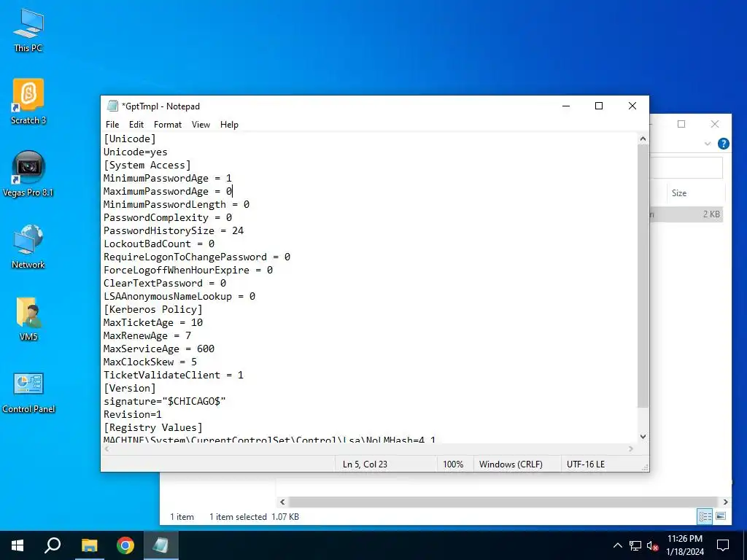Click Notepad's vertical scroll down arrow
Screen dimensions: 747x560
pos(643,437)
